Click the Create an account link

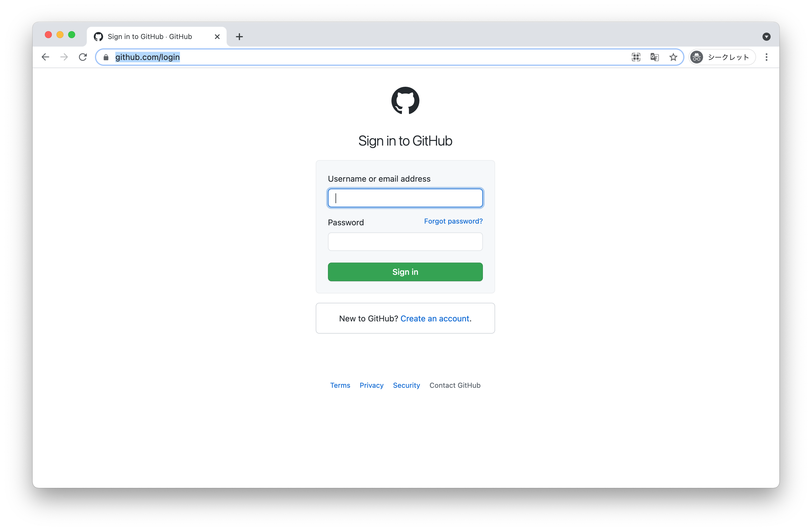(435, 318)
